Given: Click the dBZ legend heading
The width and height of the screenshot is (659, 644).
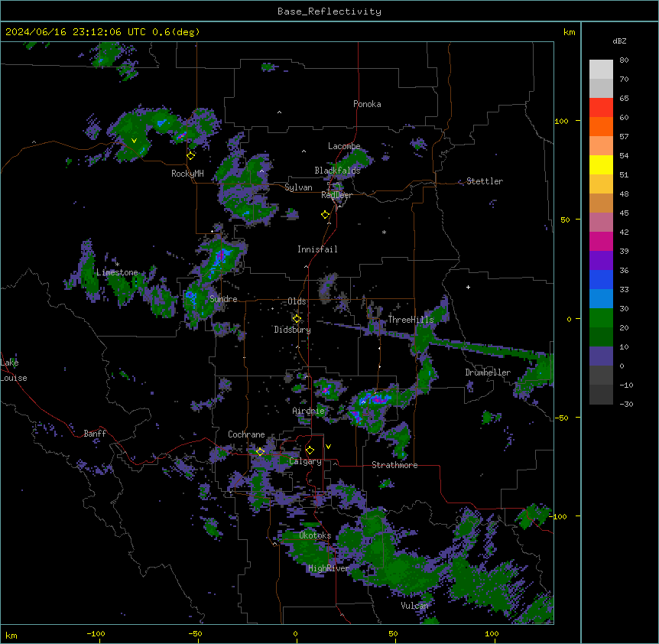Looking at the screenshot, I should pyautogui.click(x=619, y=41).
